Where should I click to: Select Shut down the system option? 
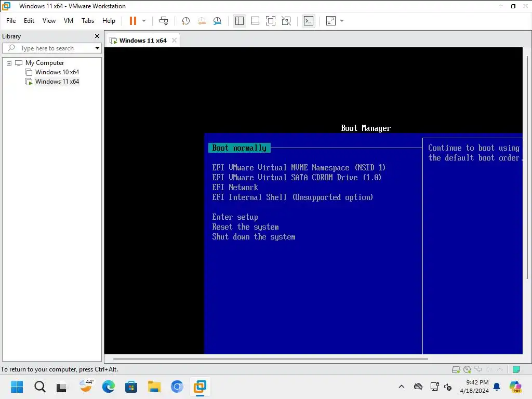(254, 237)
